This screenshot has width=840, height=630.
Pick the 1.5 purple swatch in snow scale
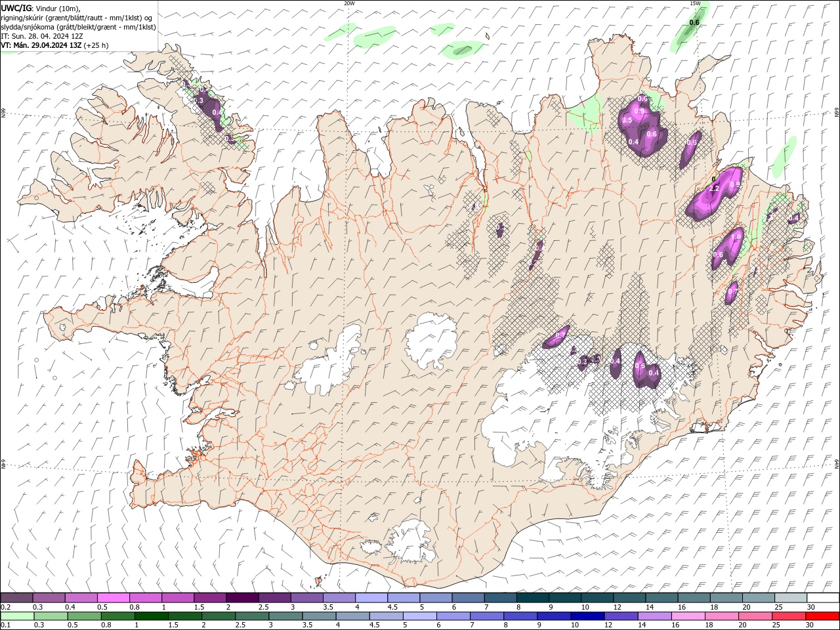pos(210,598)
